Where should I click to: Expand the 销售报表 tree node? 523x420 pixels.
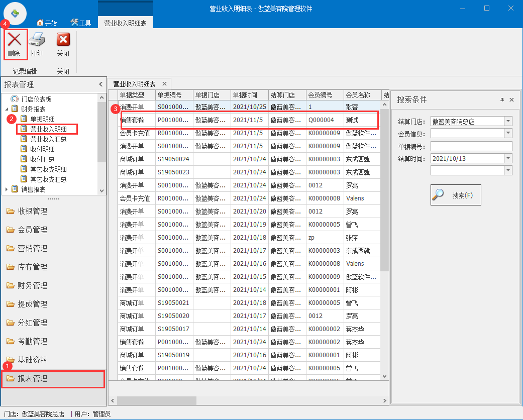[7, 189]
